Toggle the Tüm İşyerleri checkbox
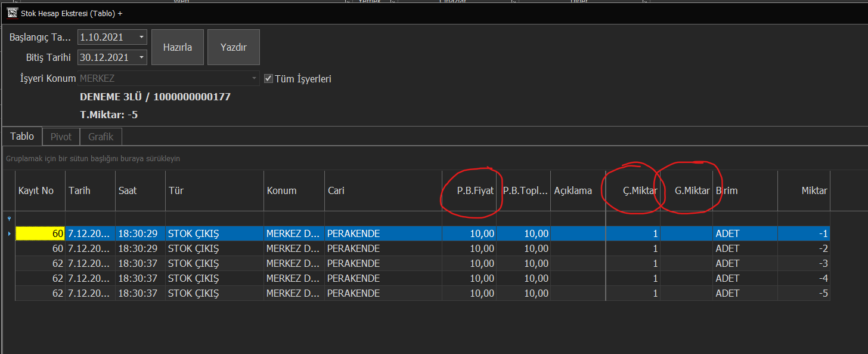The width and height of the screenshot is (868, 354). click(x=268, y=79)
